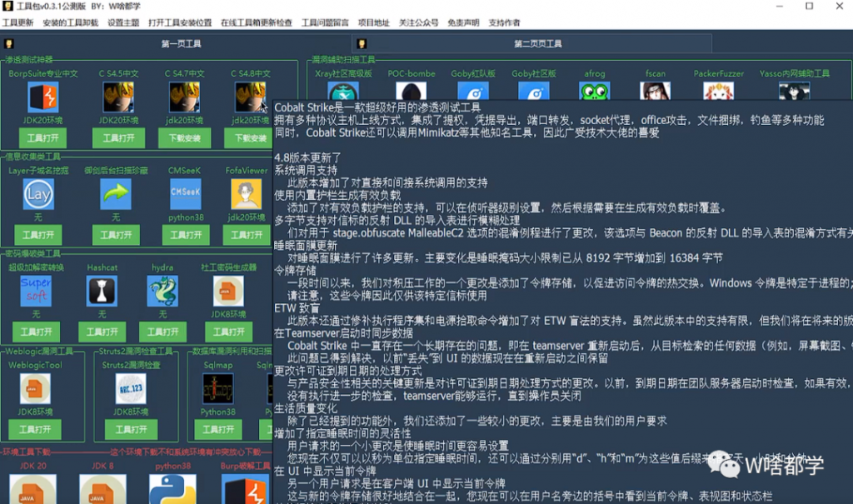Open the 项目地址 menu
853x504 pixels.
coord(374,22)
